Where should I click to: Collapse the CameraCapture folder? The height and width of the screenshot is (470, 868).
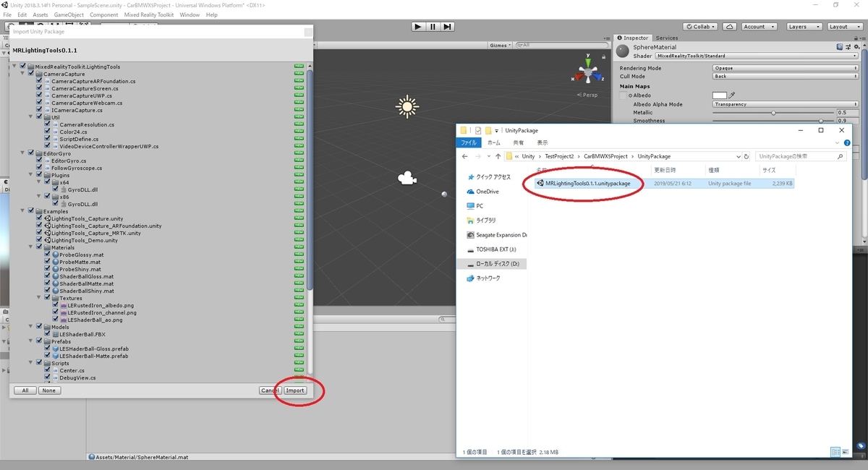[x=22, y=74]
